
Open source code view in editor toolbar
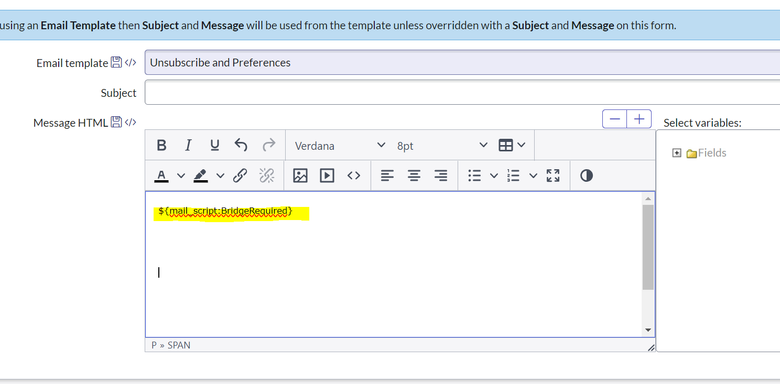(354, 176)
